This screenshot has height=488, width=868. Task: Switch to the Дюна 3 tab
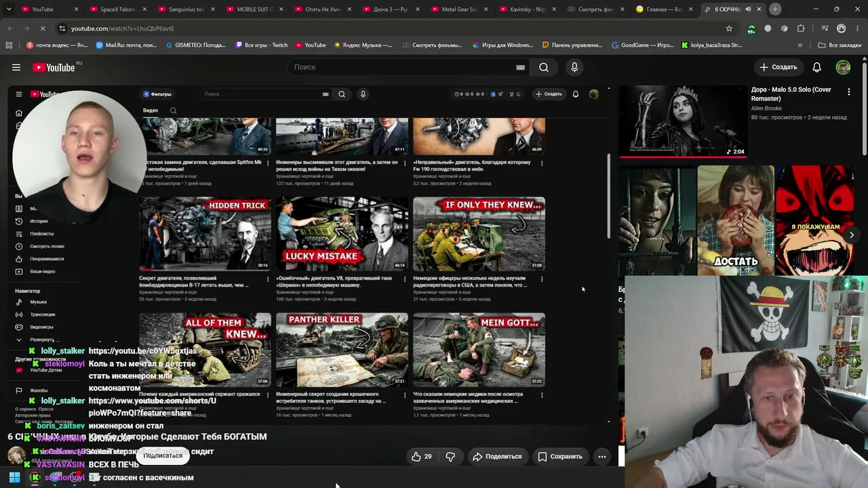tap(391, 9)
